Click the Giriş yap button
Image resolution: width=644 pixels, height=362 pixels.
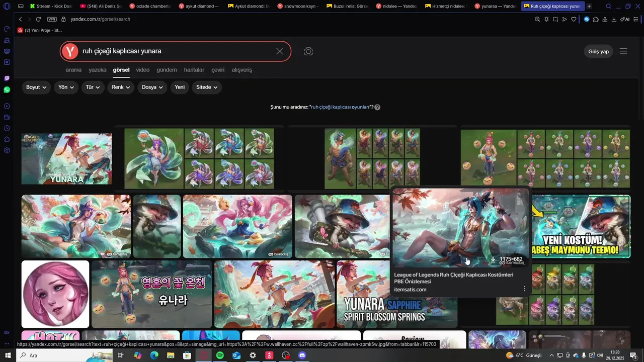click(599, 51)
